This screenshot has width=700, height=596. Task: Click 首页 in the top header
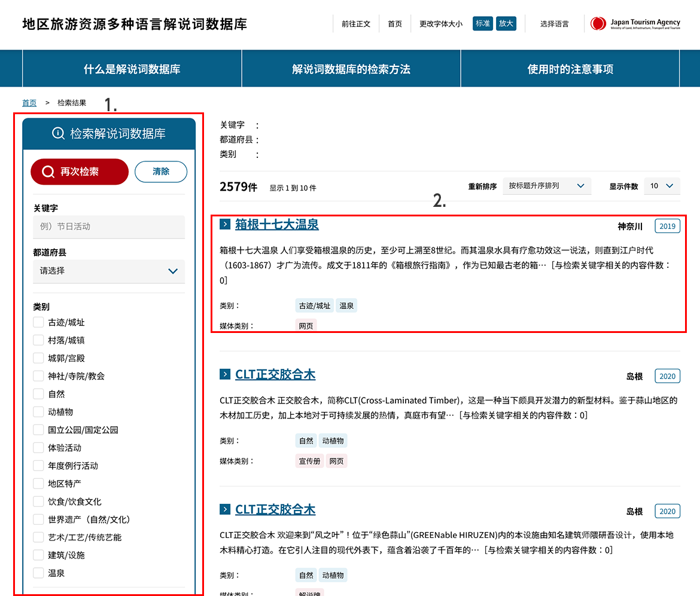click(395, 24)
